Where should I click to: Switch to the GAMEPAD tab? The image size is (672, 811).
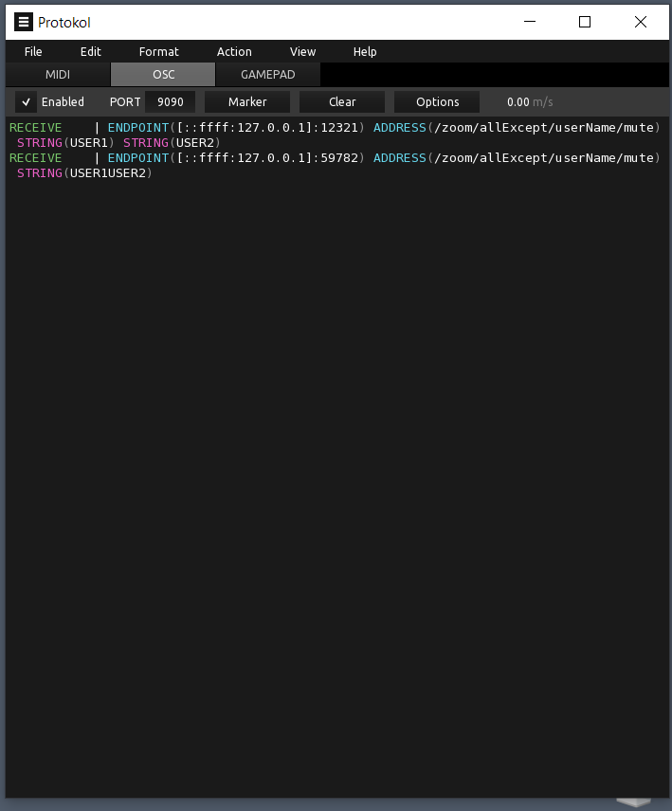tap(268, 75)
